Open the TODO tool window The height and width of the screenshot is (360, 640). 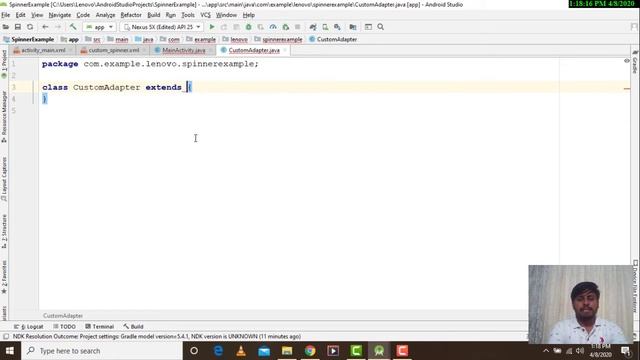click(x=64, y=327)
